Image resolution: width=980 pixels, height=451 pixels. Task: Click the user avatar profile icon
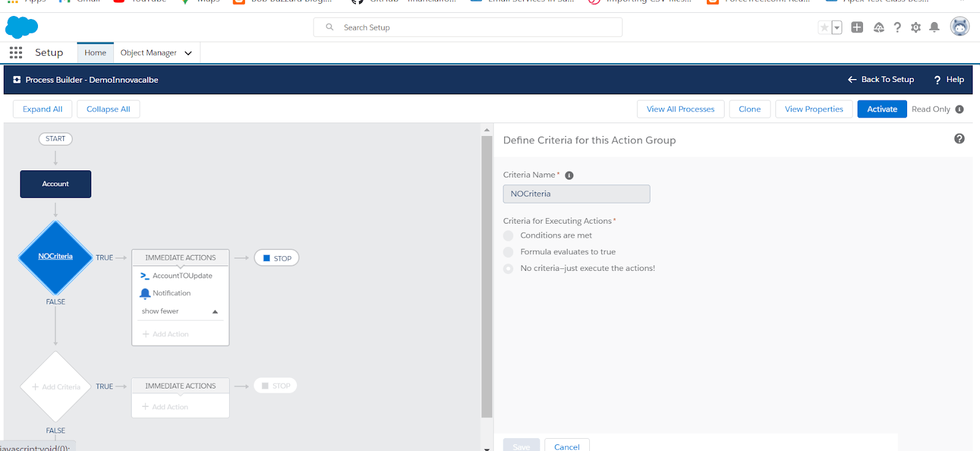959,27
